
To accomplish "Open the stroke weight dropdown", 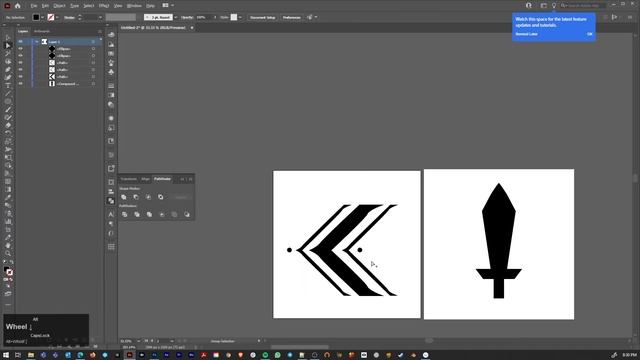I will pos(100,18).
